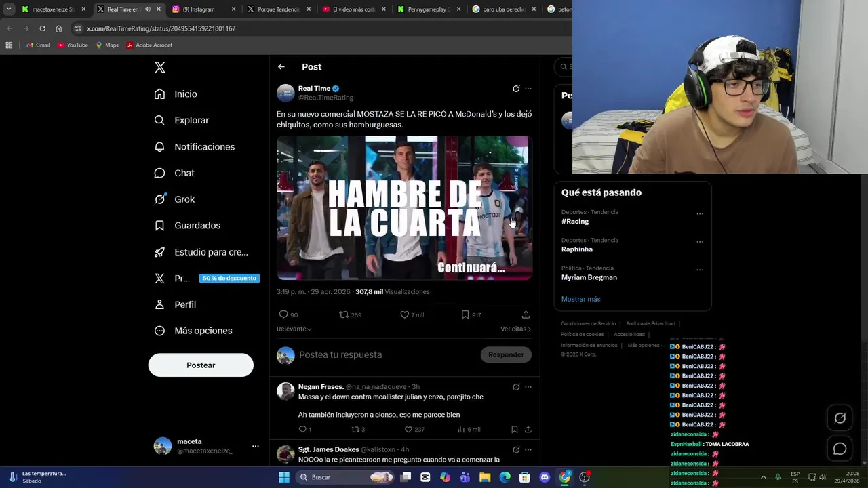
Task: Click the Grok icon on Real Time post
Action: pyautogui.click(x=516, y=89)
